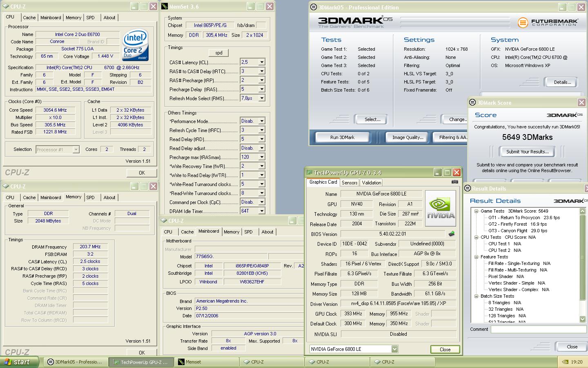
Task: Click system clock 19:20
Action: coord(577,362)
